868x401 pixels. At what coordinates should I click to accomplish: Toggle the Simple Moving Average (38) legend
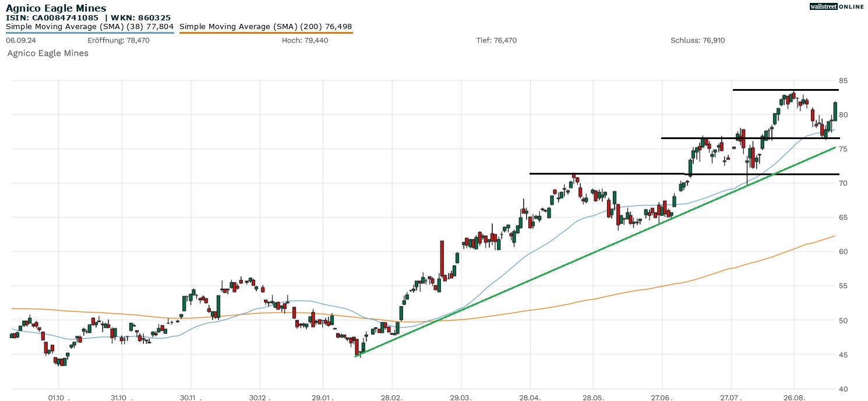click(90, 26)
